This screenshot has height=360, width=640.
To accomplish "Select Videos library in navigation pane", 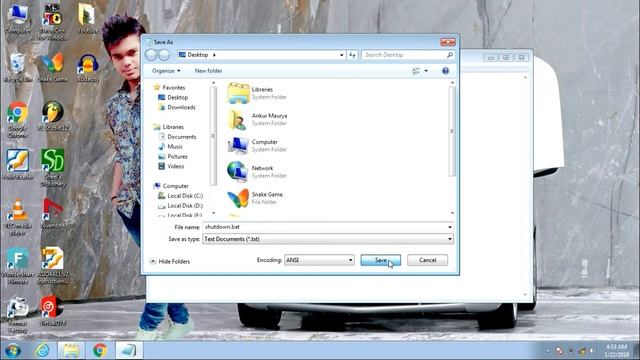I will click(x=171, y=166).
